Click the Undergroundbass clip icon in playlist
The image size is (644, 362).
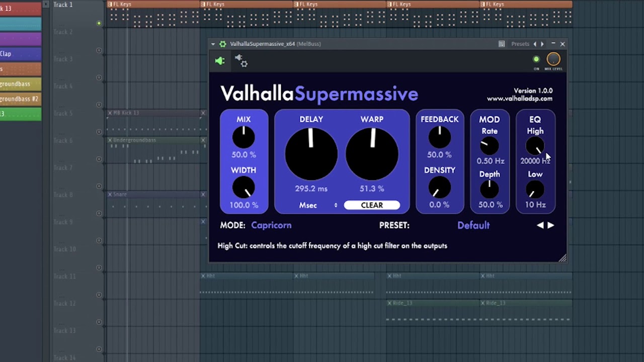coord(110,140)
